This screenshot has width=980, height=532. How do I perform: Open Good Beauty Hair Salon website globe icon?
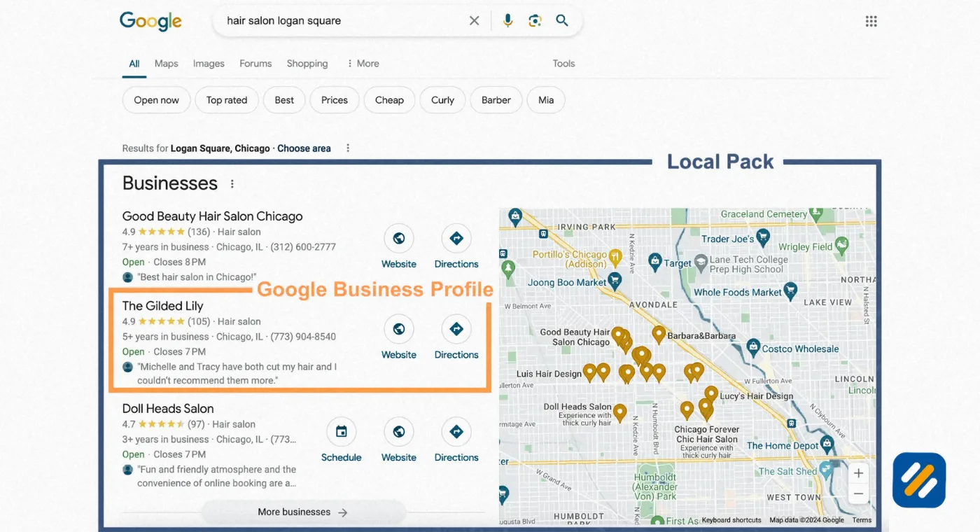pyautogui.click(x=399, y=239)
